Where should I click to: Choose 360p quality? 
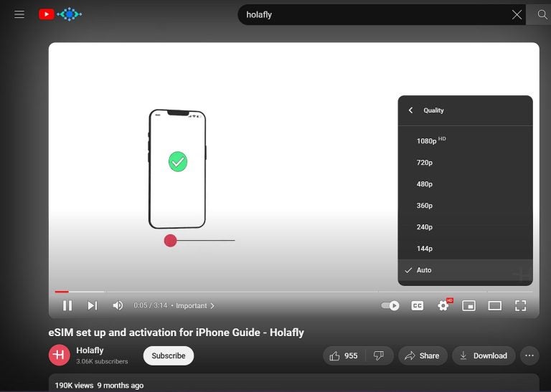tap(465, 205)
